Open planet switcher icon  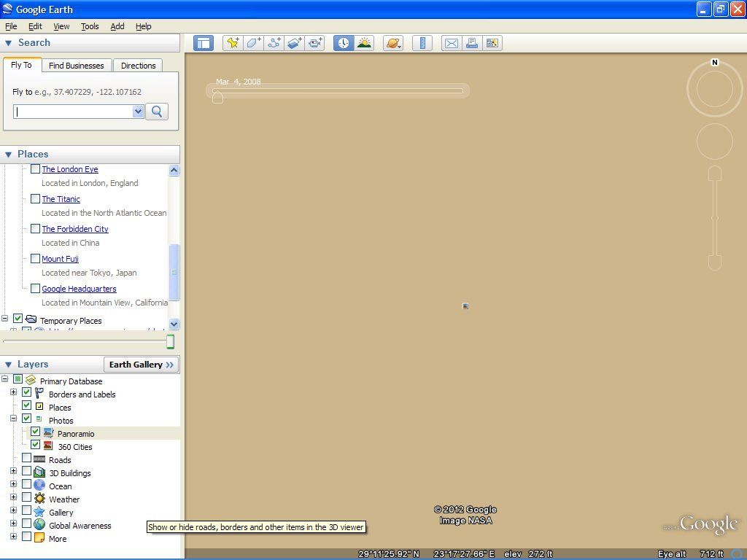(x=393, y=43)
